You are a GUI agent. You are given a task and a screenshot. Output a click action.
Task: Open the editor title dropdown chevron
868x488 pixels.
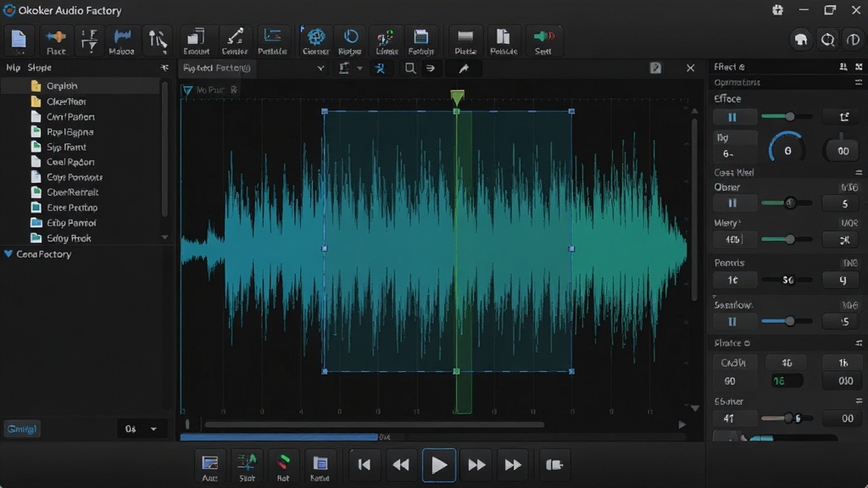pos(320,68)
